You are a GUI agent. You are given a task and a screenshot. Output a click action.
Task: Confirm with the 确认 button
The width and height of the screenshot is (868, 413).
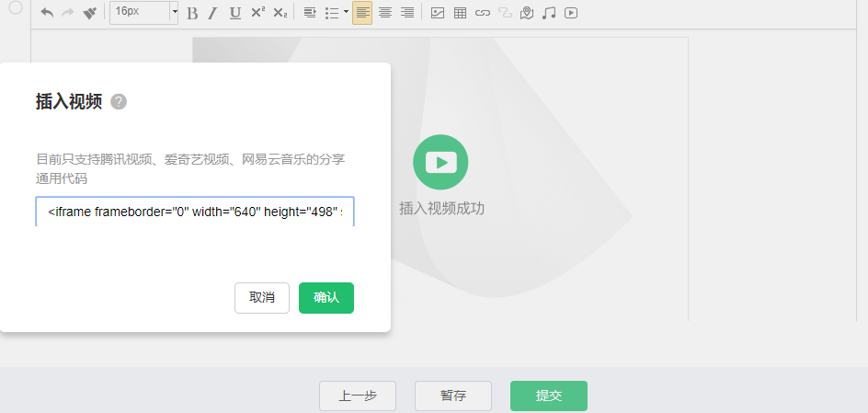[326, 298]
